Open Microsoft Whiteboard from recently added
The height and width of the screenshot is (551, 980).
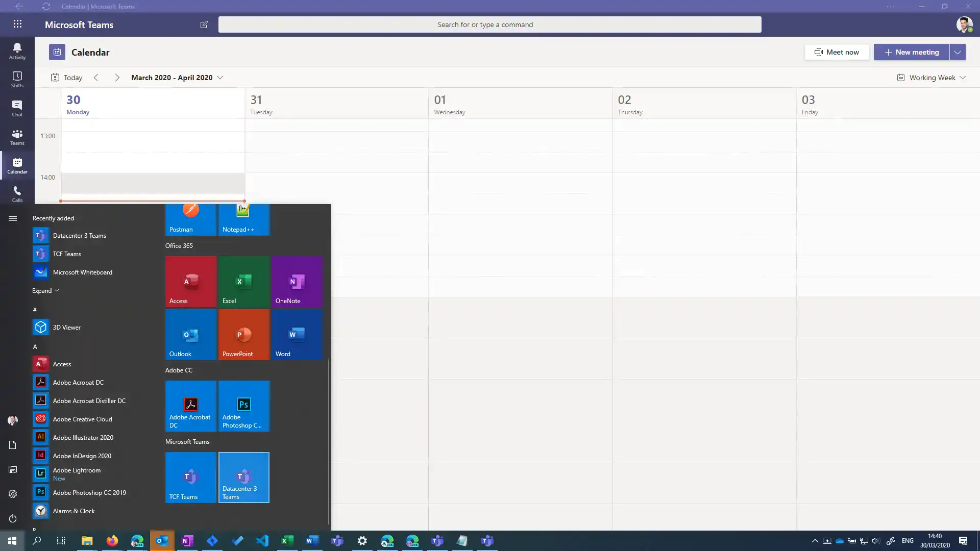[x=83, y=272]
